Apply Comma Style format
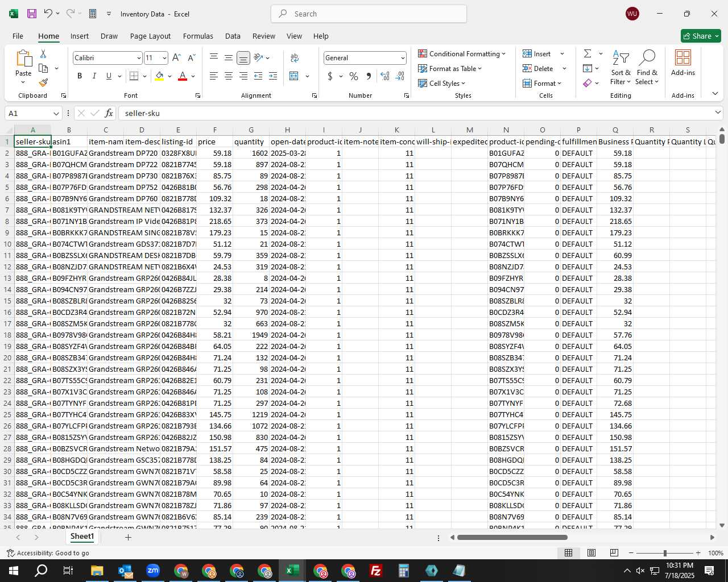 click(369, 76)
